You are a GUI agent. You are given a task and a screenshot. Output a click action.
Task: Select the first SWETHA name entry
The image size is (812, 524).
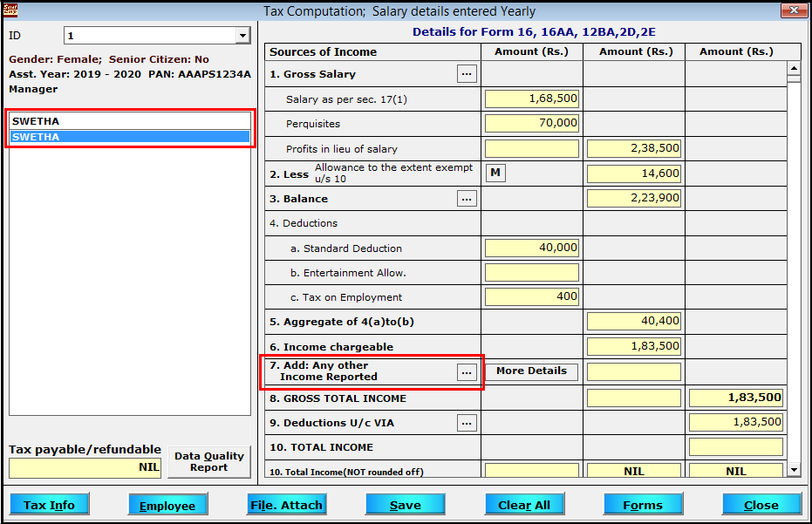point(130,121)
